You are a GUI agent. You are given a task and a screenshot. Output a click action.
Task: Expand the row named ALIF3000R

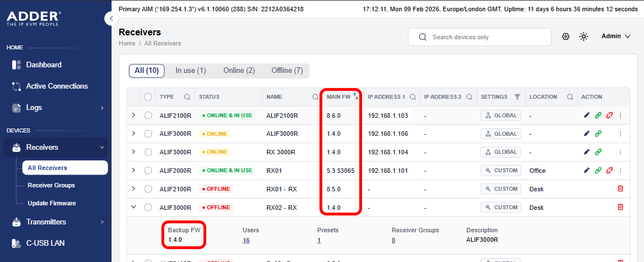point(133,134)
